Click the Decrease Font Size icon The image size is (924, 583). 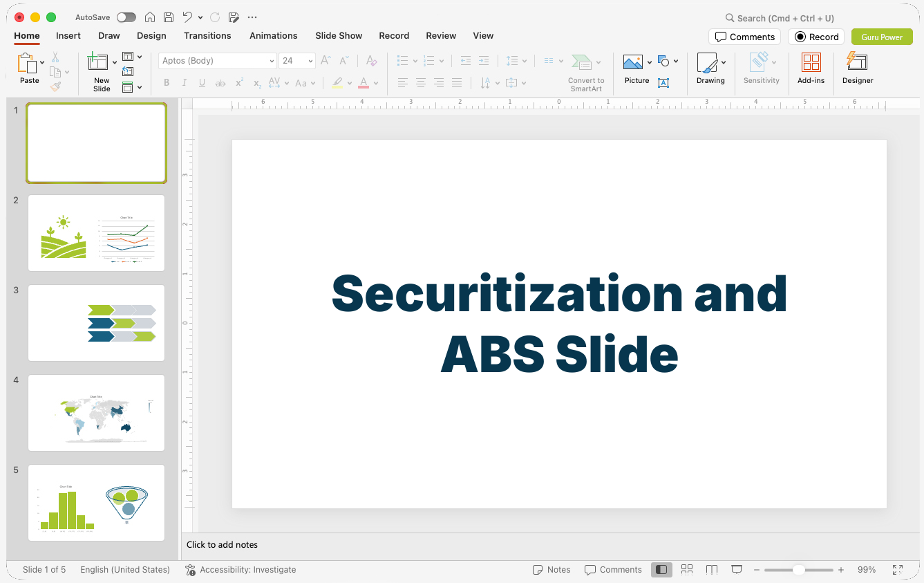(x=344, y=61)
